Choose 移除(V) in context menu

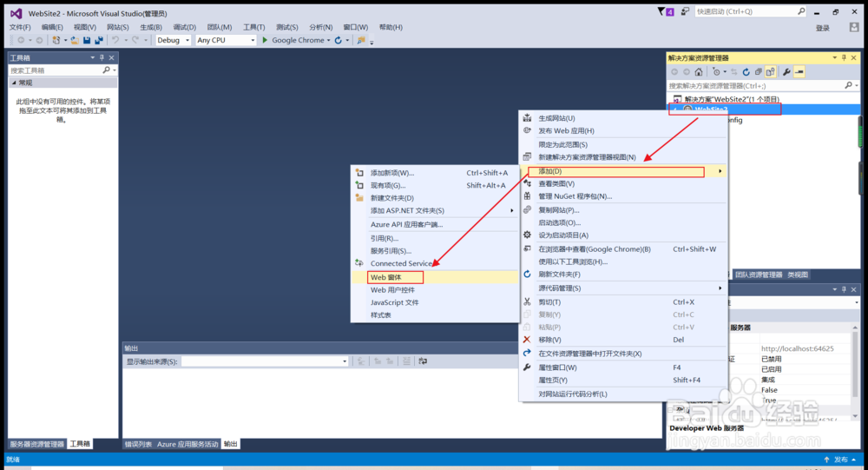(623, 340)
